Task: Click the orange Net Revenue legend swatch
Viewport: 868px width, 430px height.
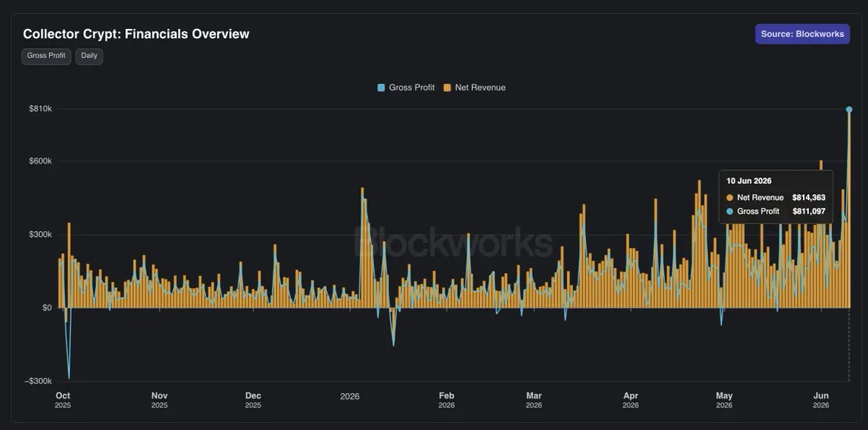Action: (447, 88)
